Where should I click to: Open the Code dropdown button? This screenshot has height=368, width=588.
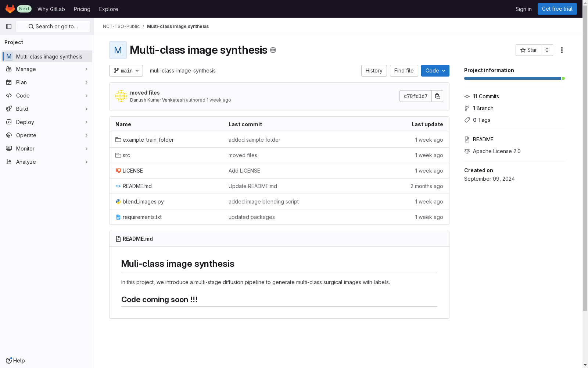click(435, 71)
